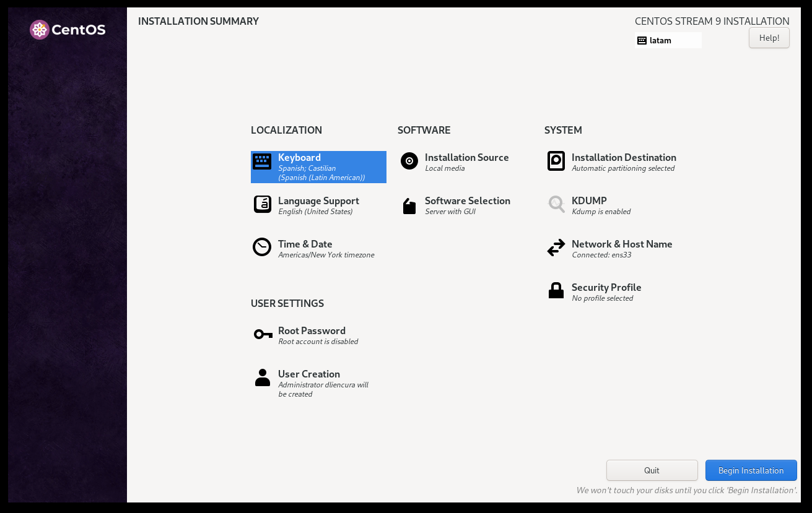The height and width of the screenshot is (513, 812).
Task: Click 'English (United States)' status text
Action: point(315,212)
